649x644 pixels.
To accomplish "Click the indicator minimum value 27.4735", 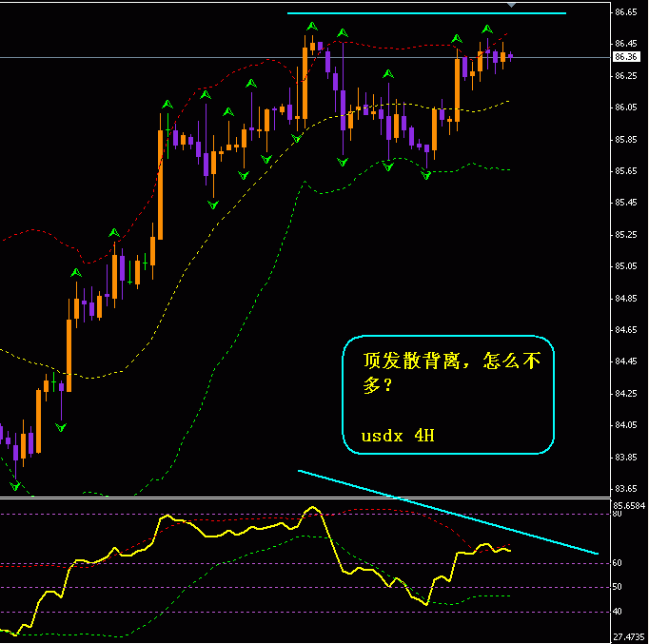I will (629, 637).
